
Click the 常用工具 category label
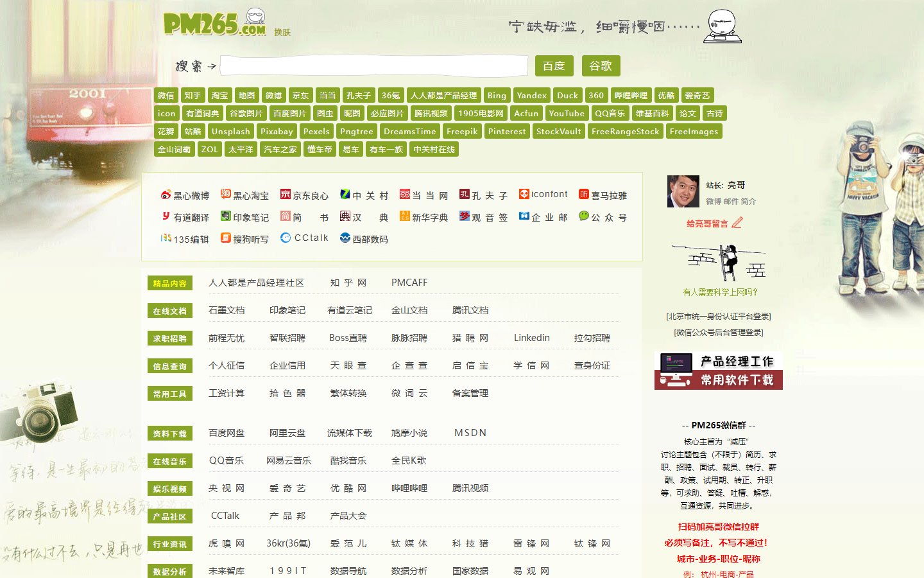click(169, 394)
